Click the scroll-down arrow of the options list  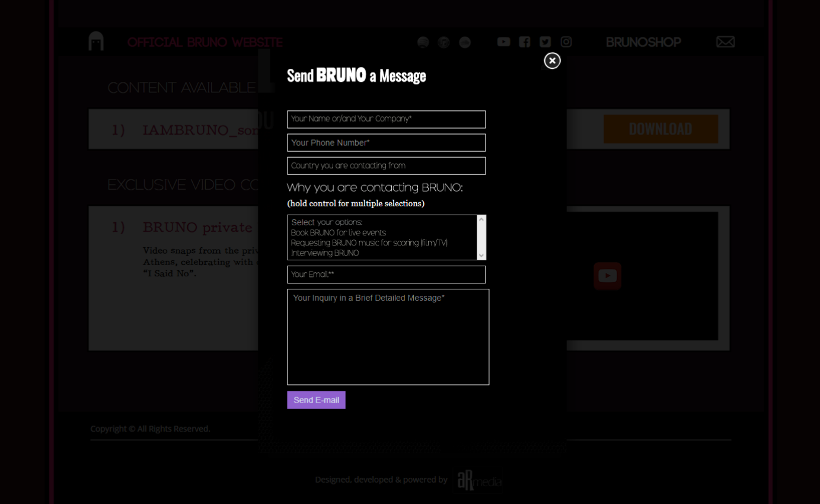tap(482, 255)
